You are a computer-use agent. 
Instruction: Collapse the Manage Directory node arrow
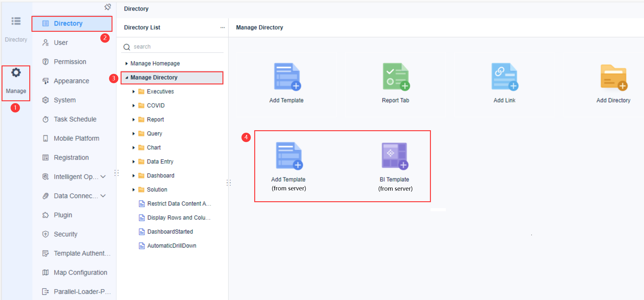(x=126, y=78)
